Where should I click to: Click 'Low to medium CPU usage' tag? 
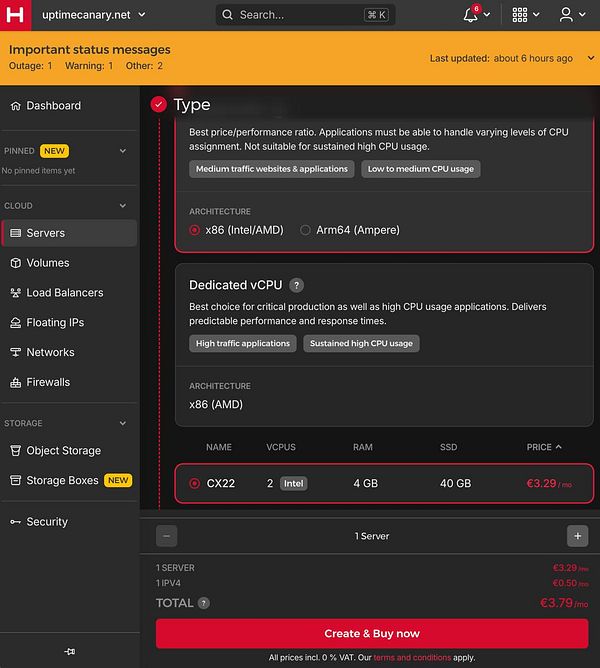(421, 169)
